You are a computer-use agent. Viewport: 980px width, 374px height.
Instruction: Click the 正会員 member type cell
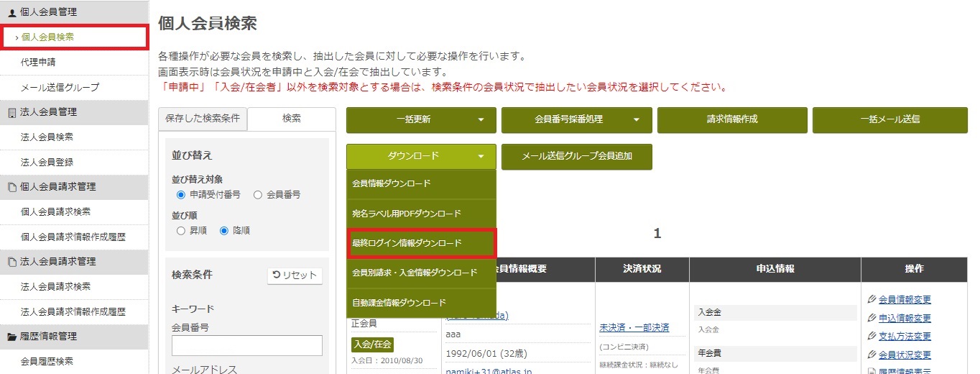click(x=364, y=324)
